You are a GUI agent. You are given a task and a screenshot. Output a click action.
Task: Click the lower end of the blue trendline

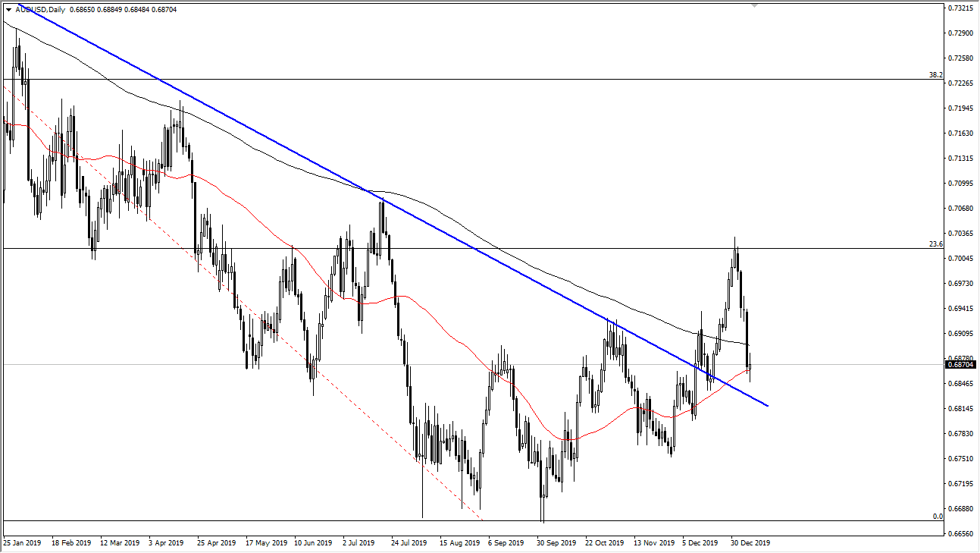pos(769,406)
